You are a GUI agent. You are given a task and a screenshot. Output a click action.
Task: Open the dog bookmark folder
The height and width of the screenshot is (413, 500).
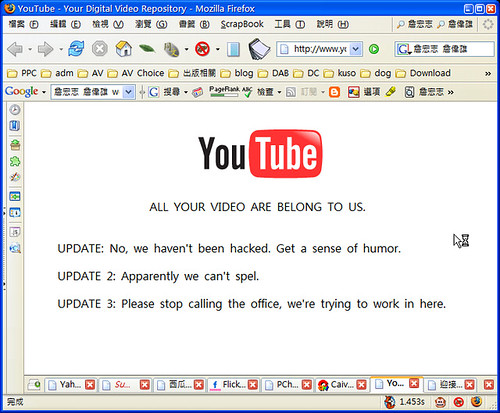[x=376, y=73]
